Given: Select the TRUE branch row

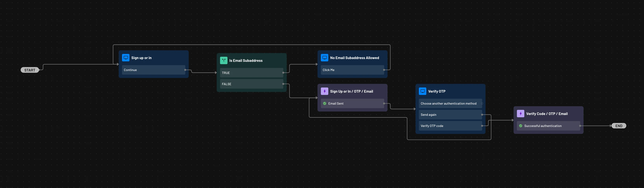Looking at the screenshot, I should 251,73.
